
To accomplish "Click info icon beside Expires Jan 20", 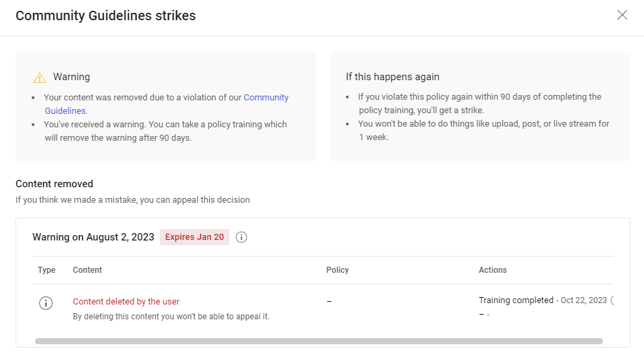I will point(241,237).
